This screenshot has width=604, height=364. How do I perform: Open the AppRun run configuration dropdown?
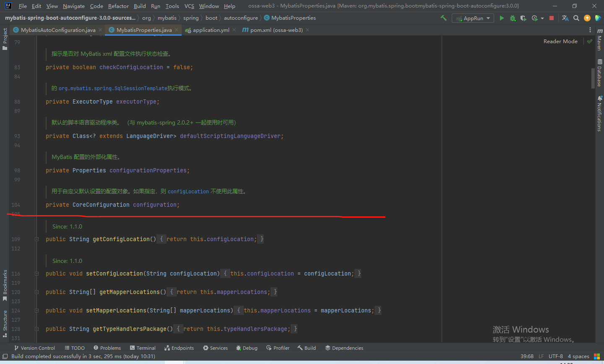[x=472, y=18]
